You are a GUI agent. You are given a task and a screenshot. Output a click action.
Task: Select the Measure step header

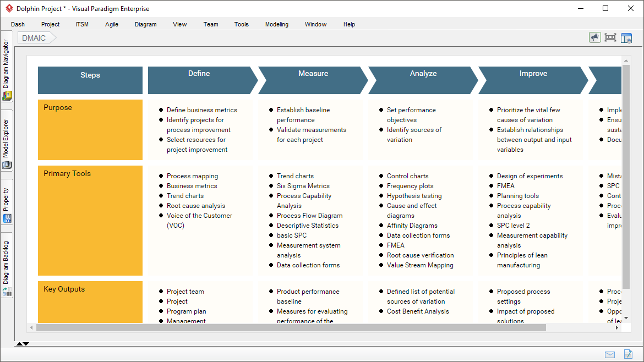pyautogui.click(x=313, y=80)
